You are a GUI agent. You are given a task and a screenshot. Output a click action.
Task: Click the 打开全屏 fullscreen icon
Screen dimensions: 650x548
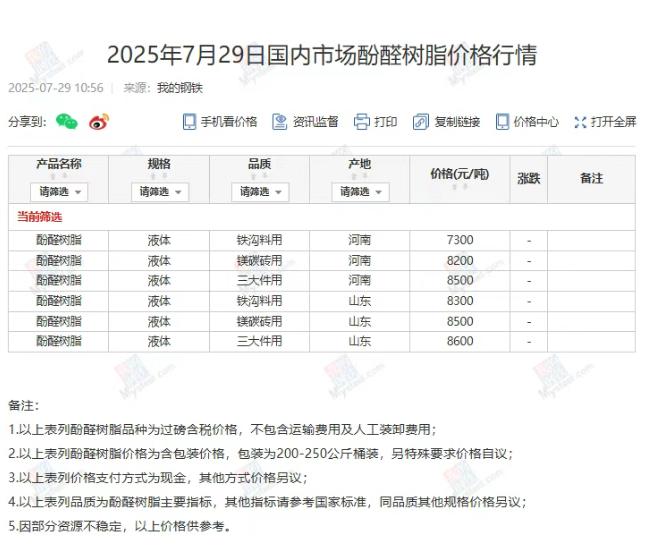pos(580,122)
